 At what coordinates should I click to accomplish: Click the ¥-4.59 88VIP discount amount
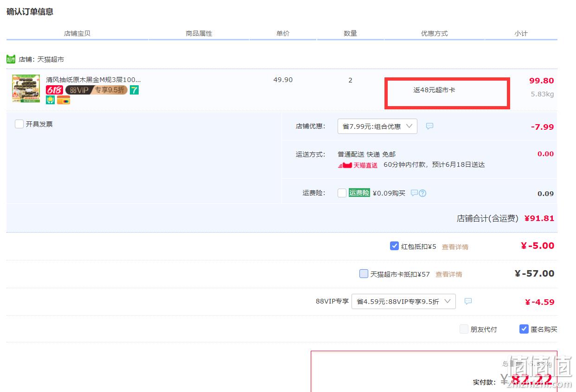[539, 302]
